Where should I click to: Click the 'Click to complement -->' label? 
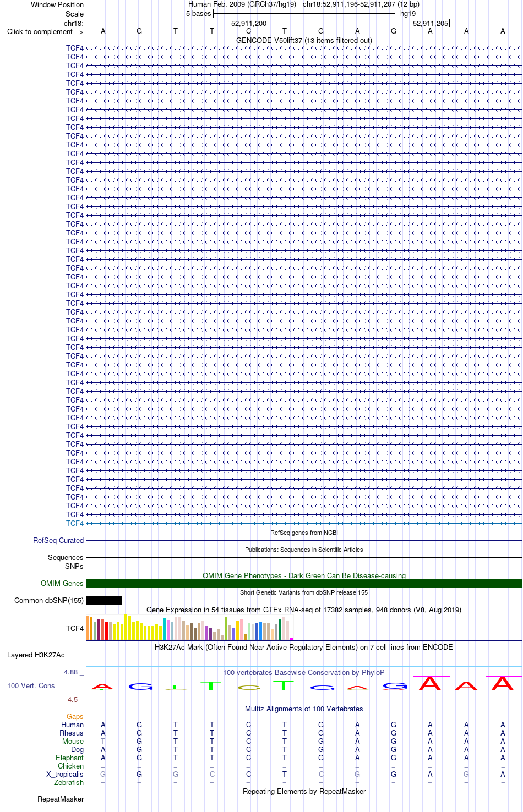tap(45, 31)
